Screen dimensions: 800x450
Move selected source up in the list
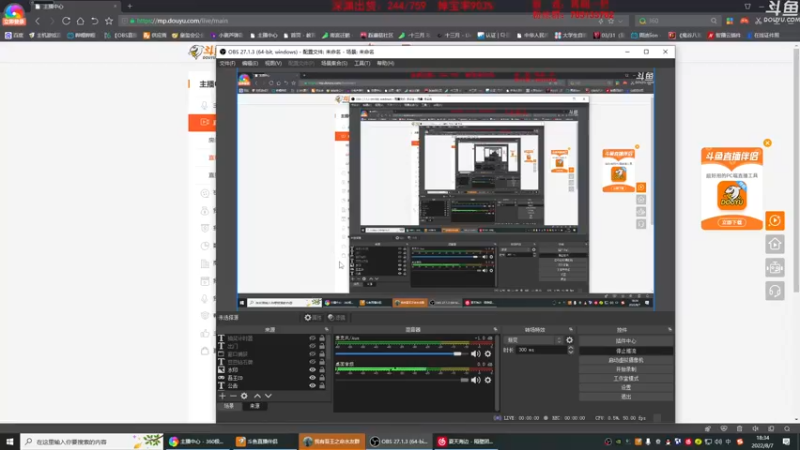258,396
